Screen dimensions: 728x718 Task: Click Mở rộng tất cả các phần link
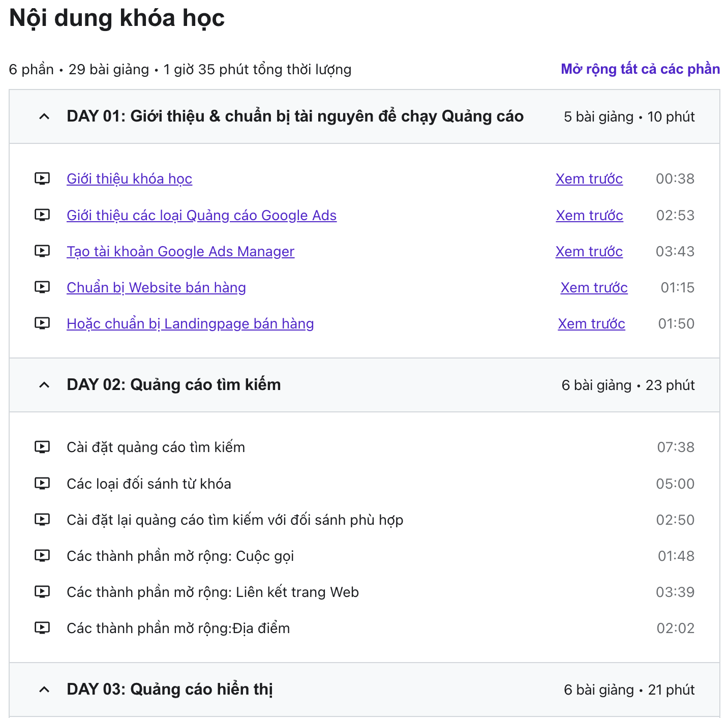(x=640, y=69)
